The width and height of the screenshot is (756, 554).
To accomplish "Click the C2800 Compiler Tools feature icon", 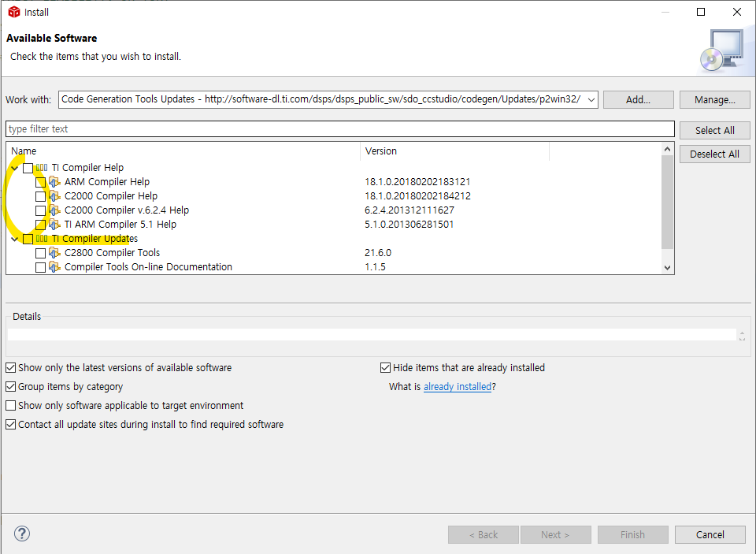I will (x=54, y=253).
